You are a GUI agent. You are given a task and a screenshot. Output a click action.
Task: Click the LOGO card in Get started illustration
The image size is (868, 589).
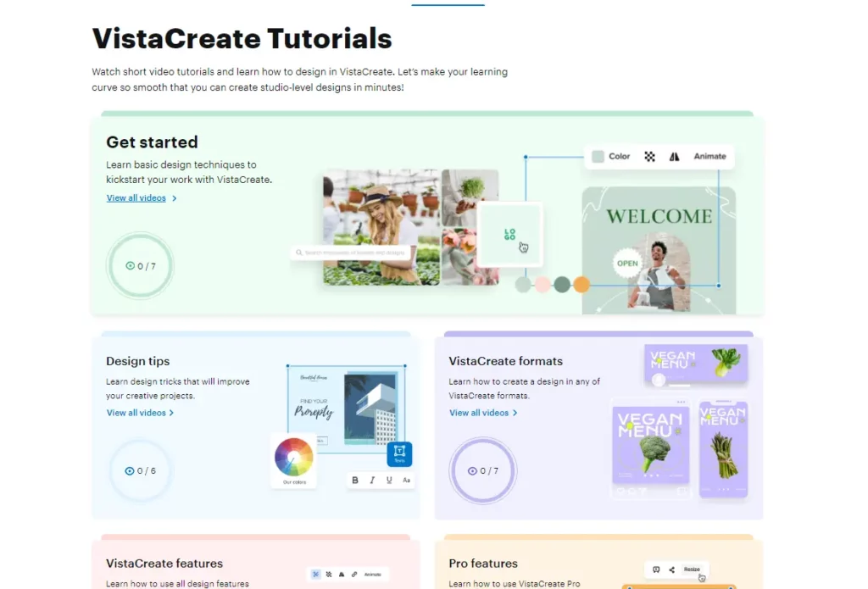(x=509, y=235)
